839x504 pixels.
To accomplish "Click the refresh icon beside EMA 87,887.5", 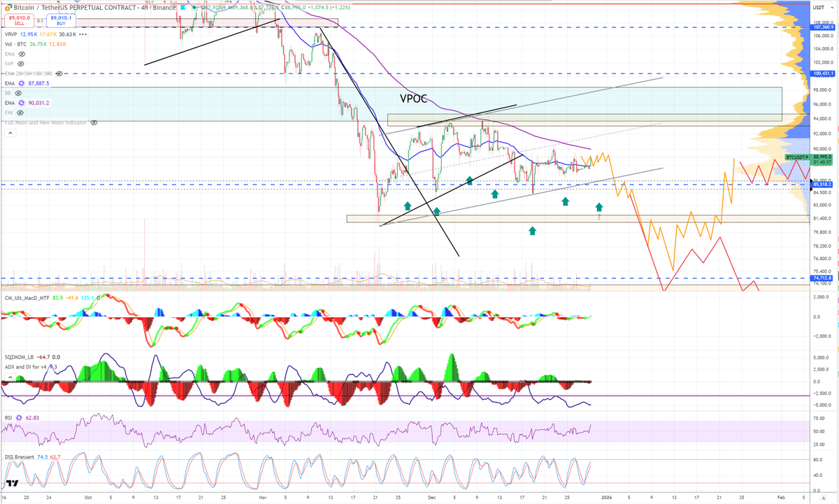I will pyautogui.click(x=22, y=82).
